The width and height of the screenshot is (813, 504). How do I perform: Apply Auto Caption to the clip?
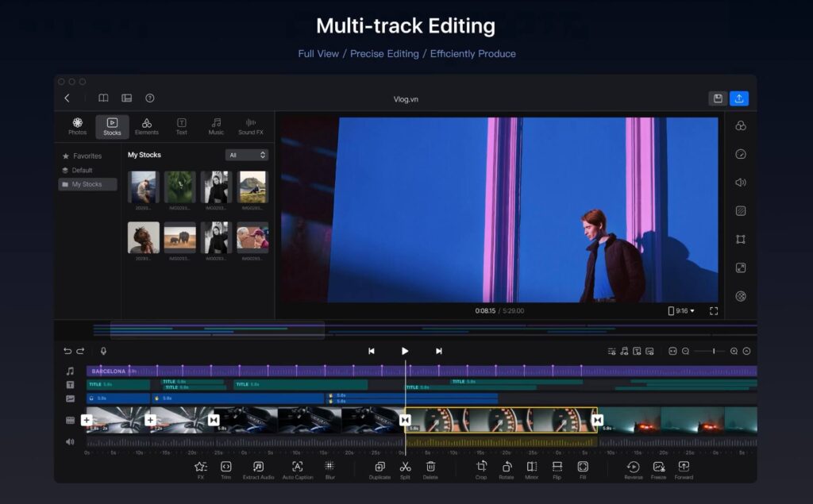(297, 467)
